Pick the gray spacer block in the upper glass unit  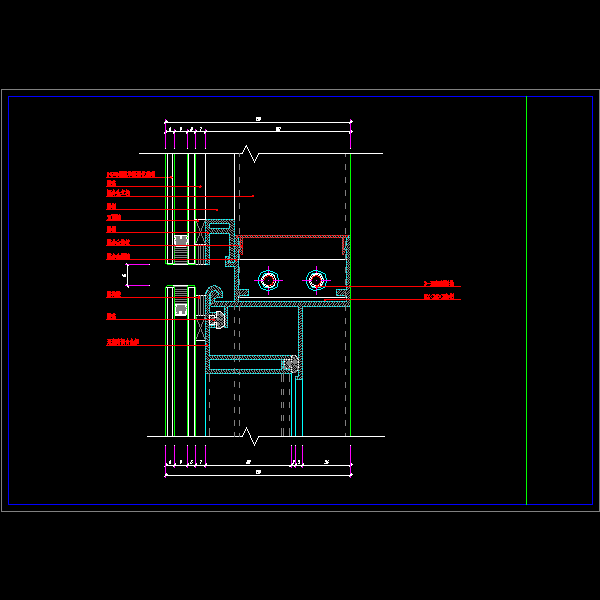[x=181, y=241]
